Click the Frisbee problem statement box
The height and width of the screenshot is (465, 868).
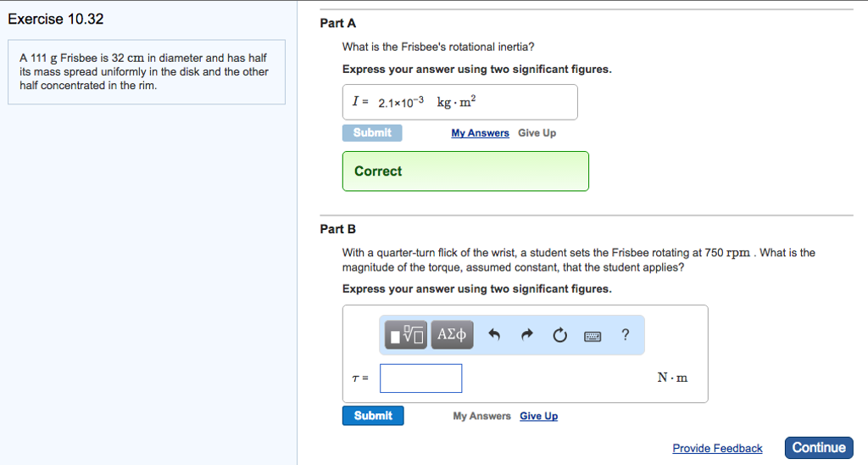(147, 72)
